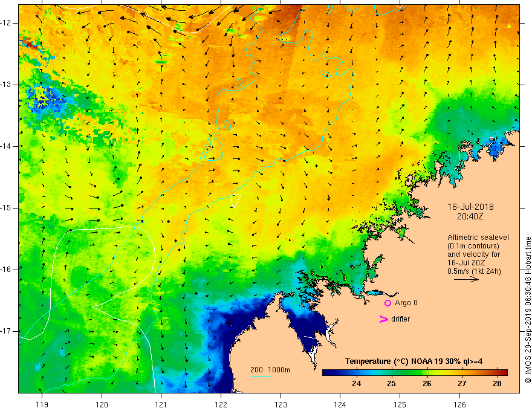The width and height of the screenshot is (532, 411).
Task: Click latitude axis label -17
Action: point(6,331)
